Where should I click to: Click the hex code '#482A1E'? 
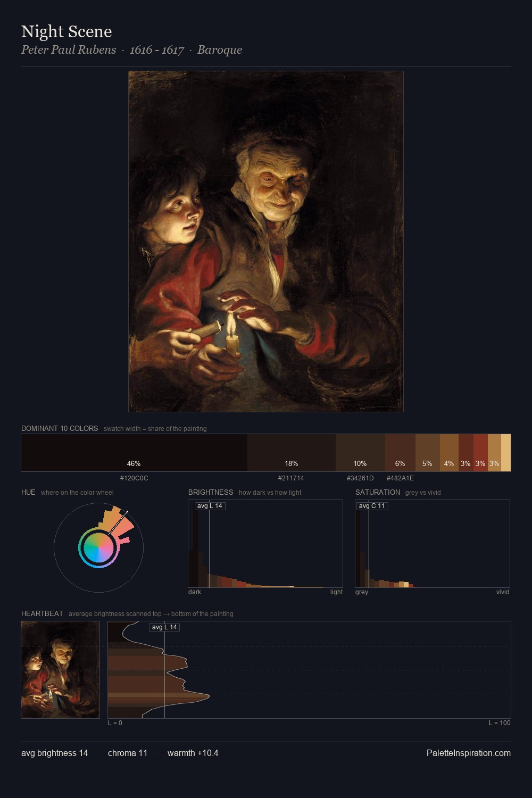click(x=400, y=478)
